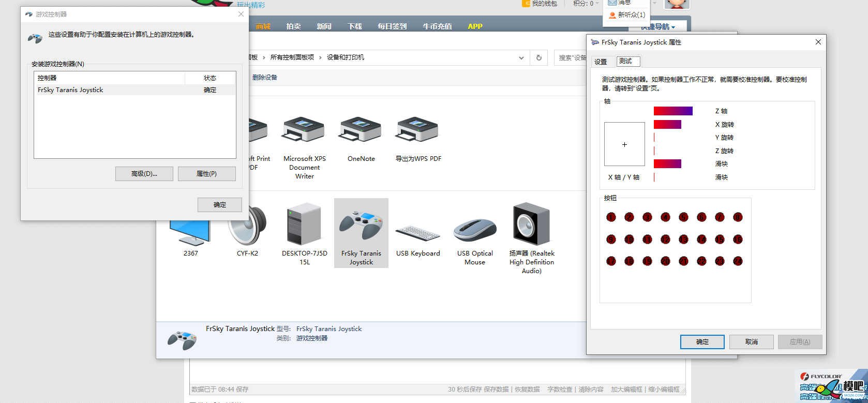Click the X 旋转 axis bar
The height and width of the screenshot is (403, 868).
coord(667,124)
